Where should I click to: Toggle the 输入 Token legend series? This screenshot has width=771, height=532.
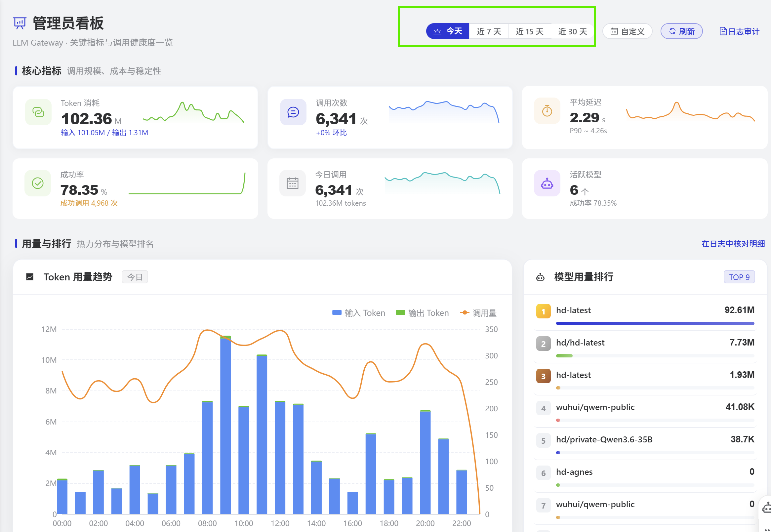coord(359,313)
